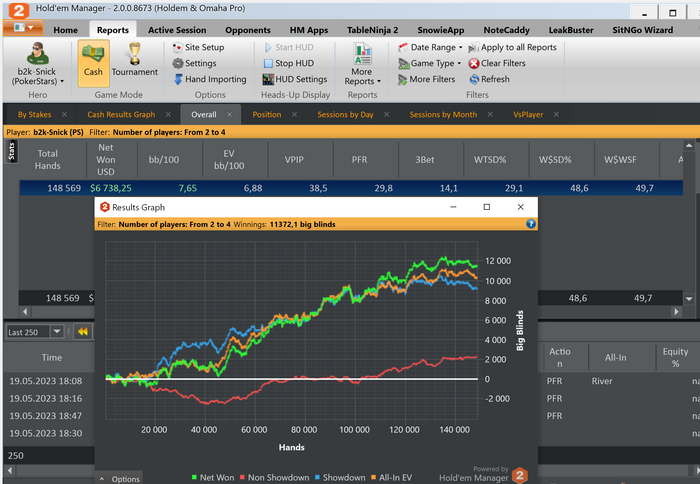Toggle Showdown line in legend

tap(340, 478)
